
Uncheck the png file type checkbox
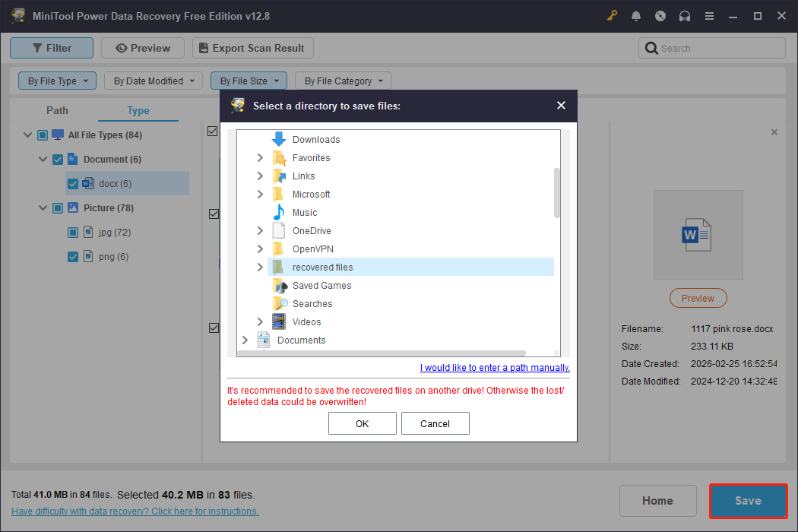click(x=72, y=256)
